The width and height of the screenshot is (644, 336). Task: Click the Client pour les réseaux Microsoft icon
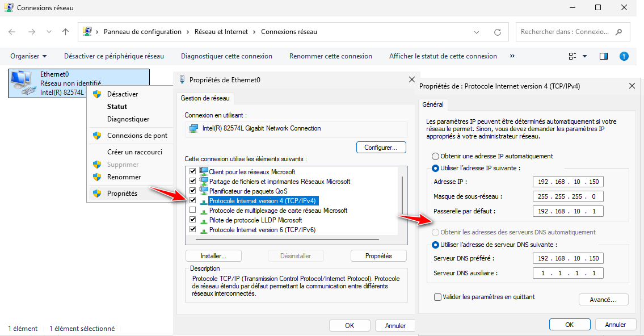click(203, 171)
